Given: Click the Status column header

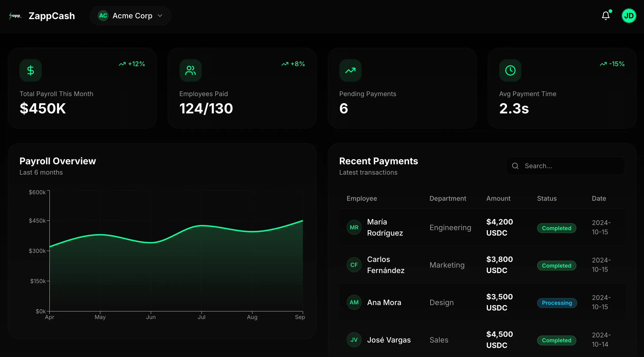Looking at the screenshot, I should pos(547,198).
